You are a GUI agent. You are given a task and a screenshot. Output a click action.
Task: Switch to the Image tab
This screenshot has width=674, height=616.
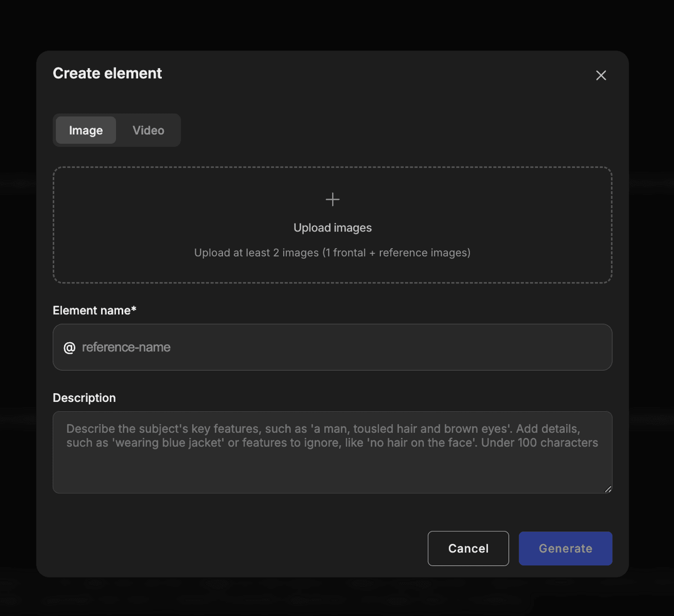tap(86, 130)
